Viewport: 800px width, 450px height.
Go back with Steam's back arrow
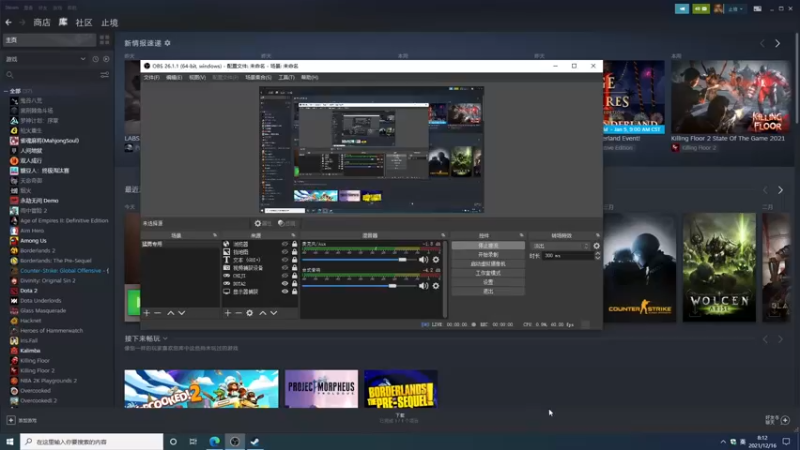tap(8, 22)
